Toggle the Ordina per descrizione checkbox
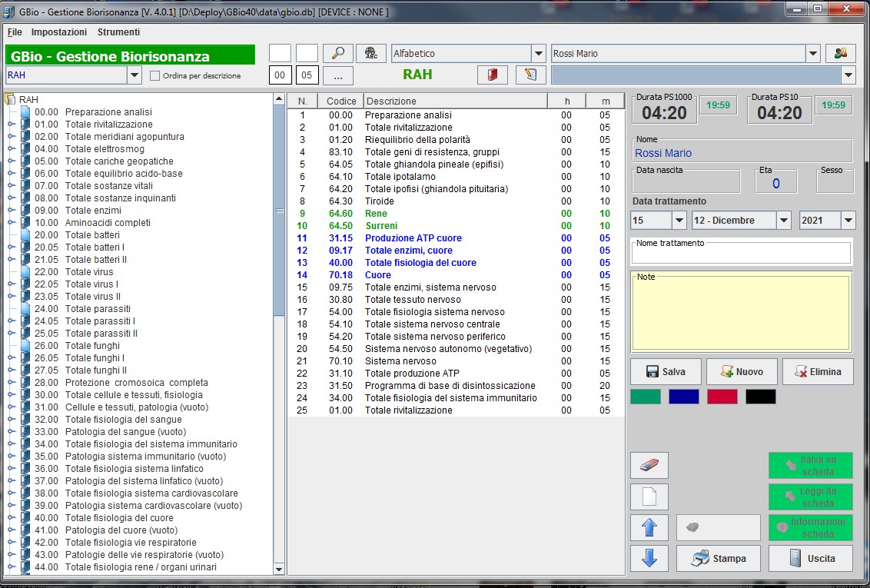The width and height of the screenshot is (870, 588). point(155,75)
